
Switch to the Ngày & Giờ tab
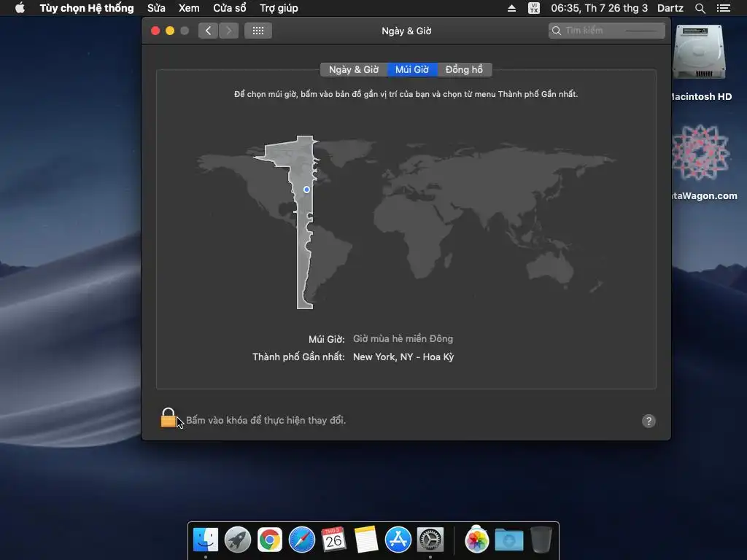tap(354, 69)
